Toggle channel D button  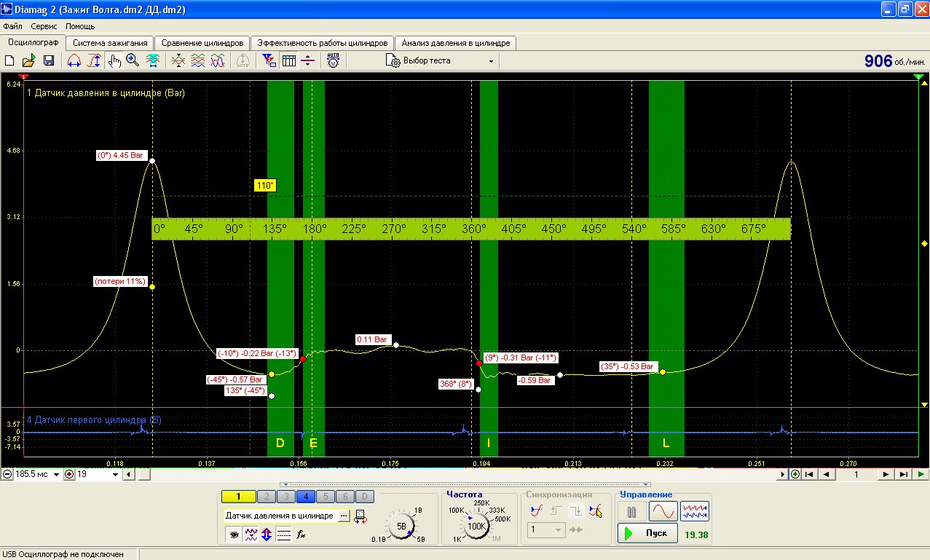point(364,497)
